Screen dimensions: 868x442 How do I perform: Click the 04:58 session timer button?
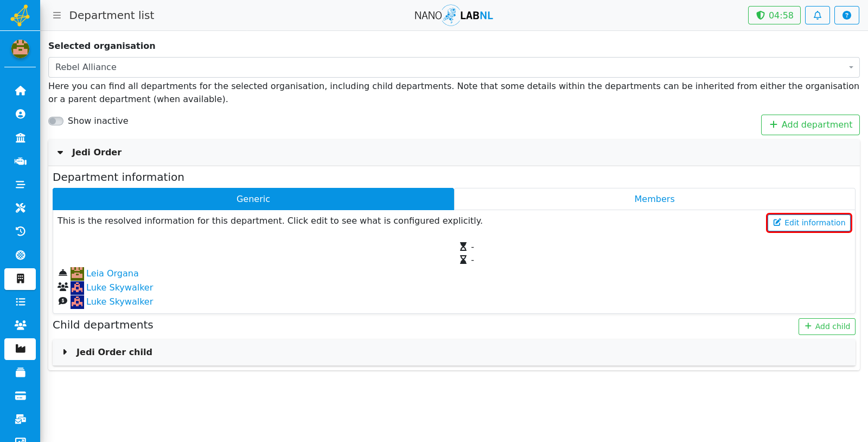click(x=774, y=15)
